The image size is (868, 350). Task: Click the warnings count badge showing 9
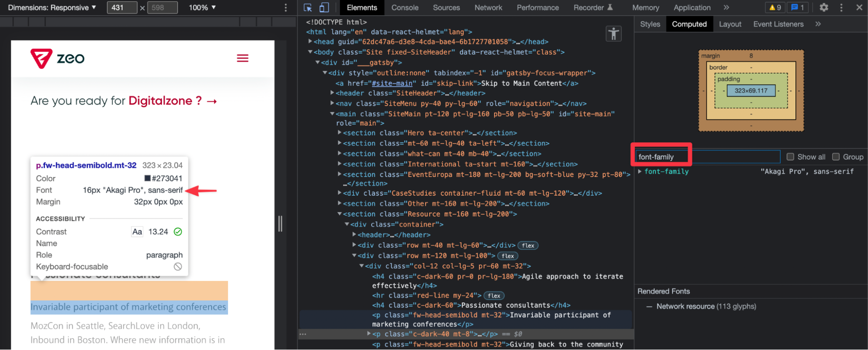pos(775,7)
